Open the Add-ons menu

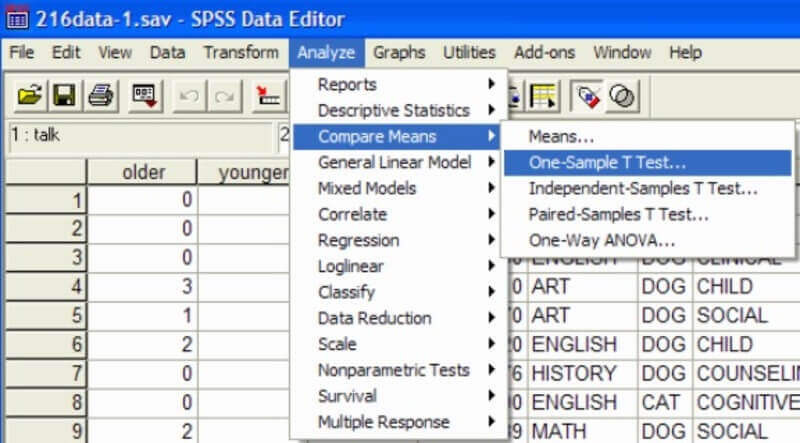point(544,52)
